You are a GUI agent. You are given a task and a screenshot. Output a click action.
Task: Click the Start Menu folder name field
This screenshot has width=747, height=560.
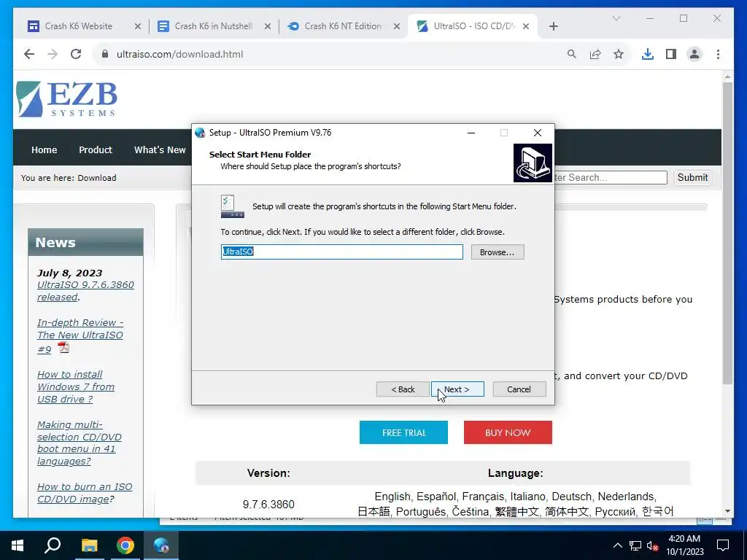coord(341,252)
